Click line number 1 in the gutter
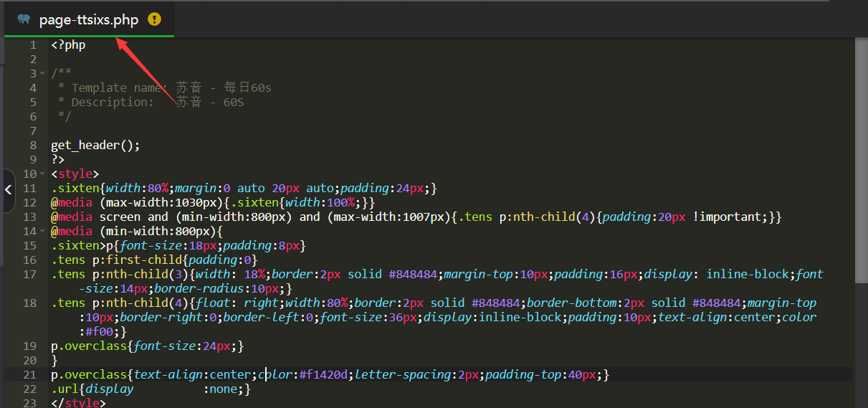Image resolution: width=868 pixels, height=408 pixels. click(x=32, y=45)
